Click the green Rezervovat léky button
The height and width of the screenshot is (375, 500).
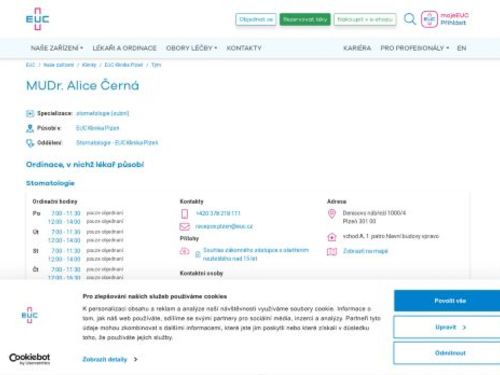(x=305, y=19)
